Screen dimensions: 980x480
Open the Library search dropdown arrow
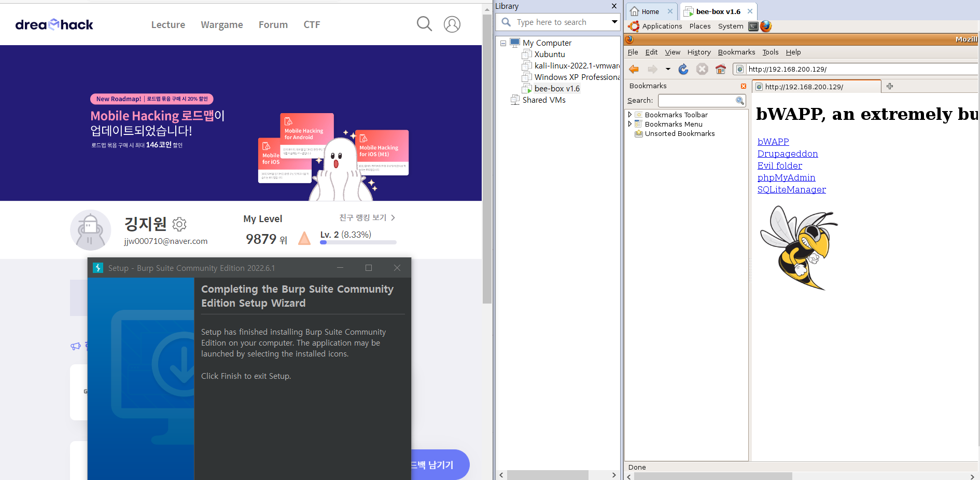tap(614, 22)
